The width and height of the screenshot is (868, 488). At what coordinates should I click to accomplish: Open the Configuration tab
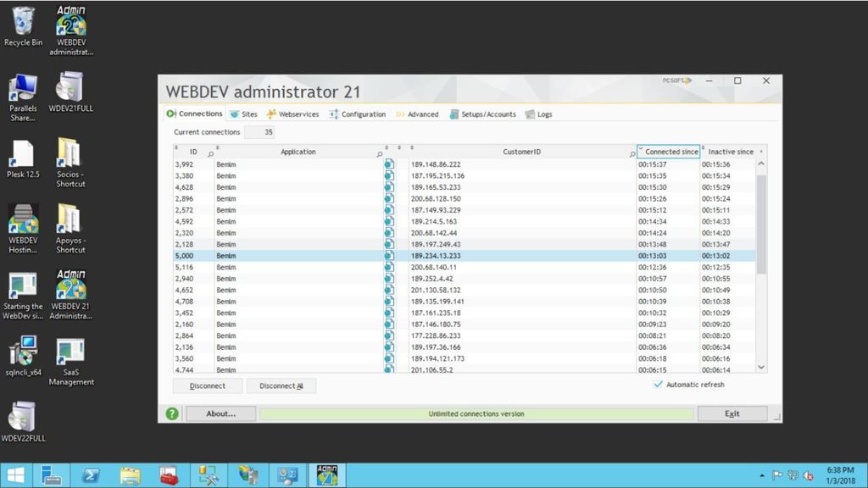click(x=357, y=114)
